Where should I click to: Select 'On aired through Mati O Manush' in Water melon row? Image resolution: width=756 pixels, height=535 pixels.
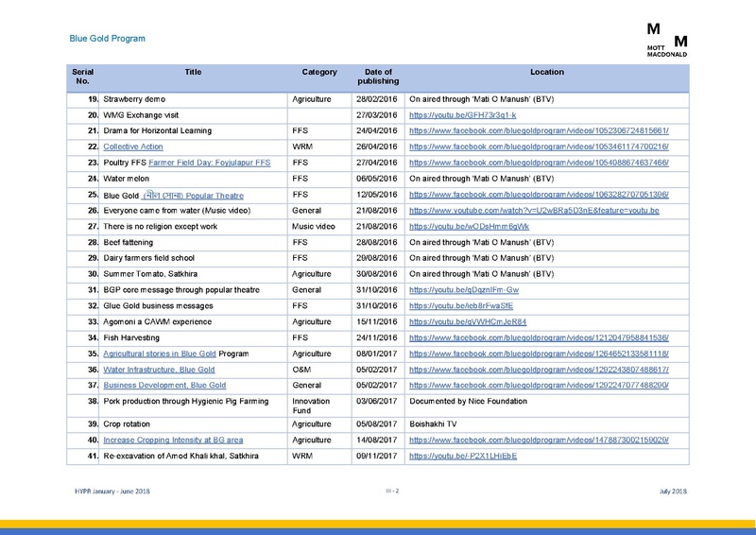pyautogui.click(x=481, y=179)
